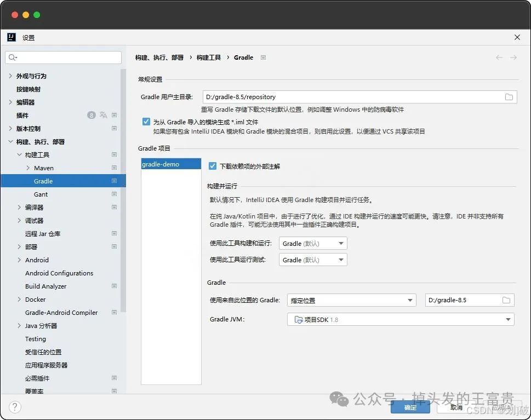Click project settings icon in Maven row
The width and height of the screenshot is (531, 420).
pyautogui.click(x=115, y=168)
